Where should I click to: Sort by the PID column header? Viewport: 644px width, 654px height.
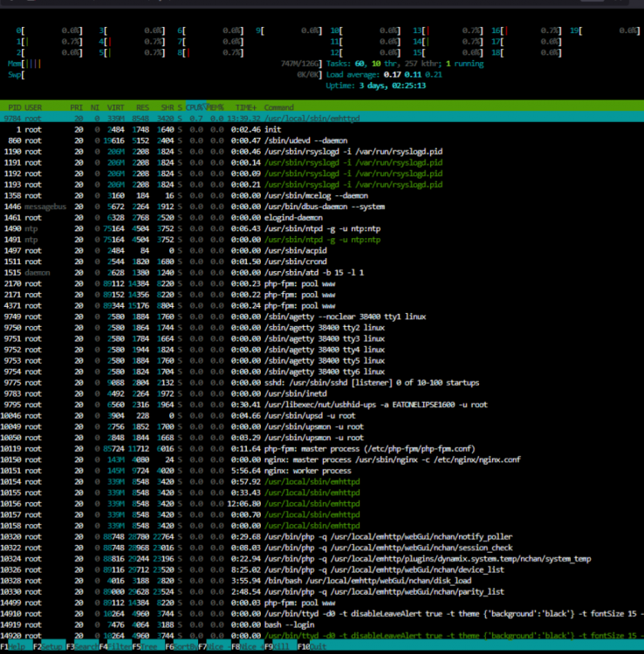click(x=15, y=107)
